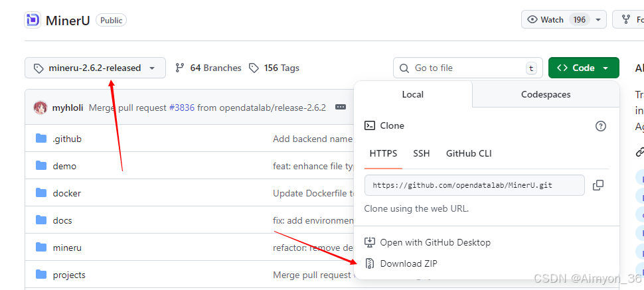Click in the Go to file search field

[465, 68]
